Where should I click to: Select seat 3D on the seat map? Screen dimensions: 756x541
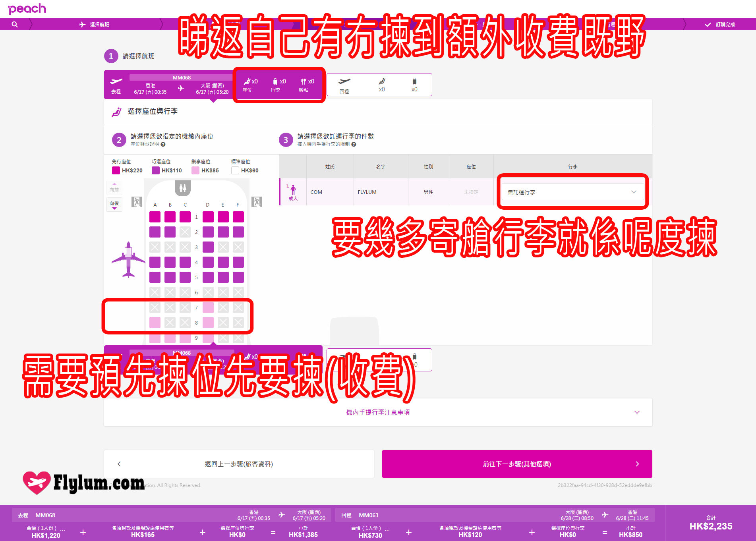(x=208, y=247)
